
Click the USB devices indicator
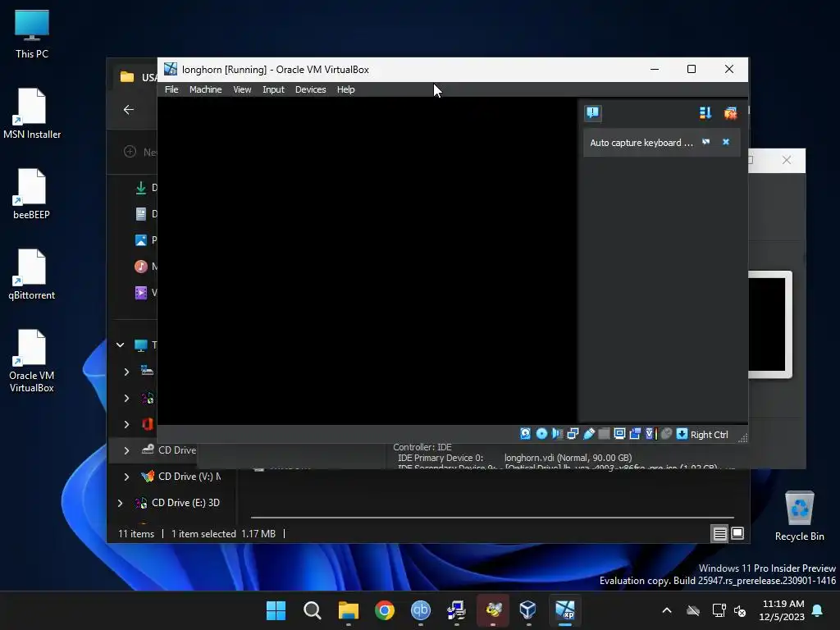pos(589,434)
